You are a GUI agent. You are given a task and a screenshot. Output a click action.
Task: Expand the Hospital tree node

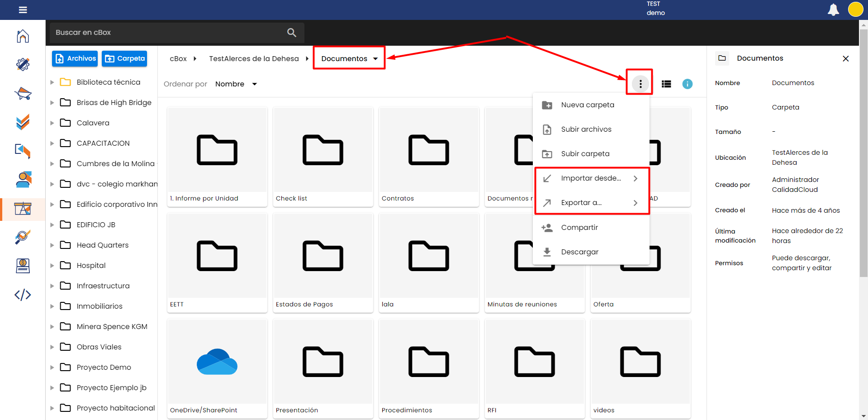pyautogui.click(x=52, y=266)
